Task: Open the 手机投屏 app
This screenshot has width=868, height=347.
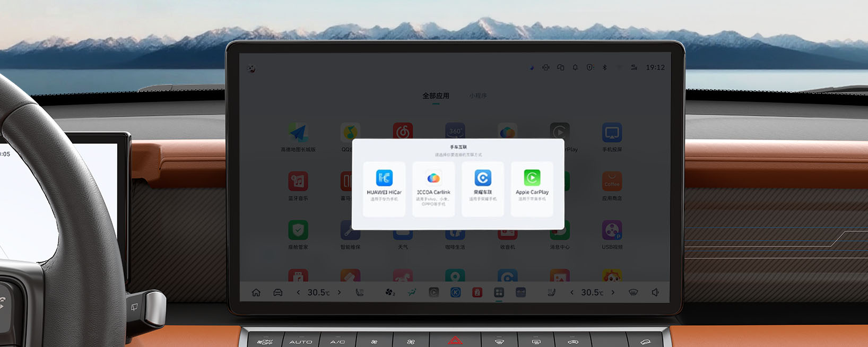Action: (612, 137)
